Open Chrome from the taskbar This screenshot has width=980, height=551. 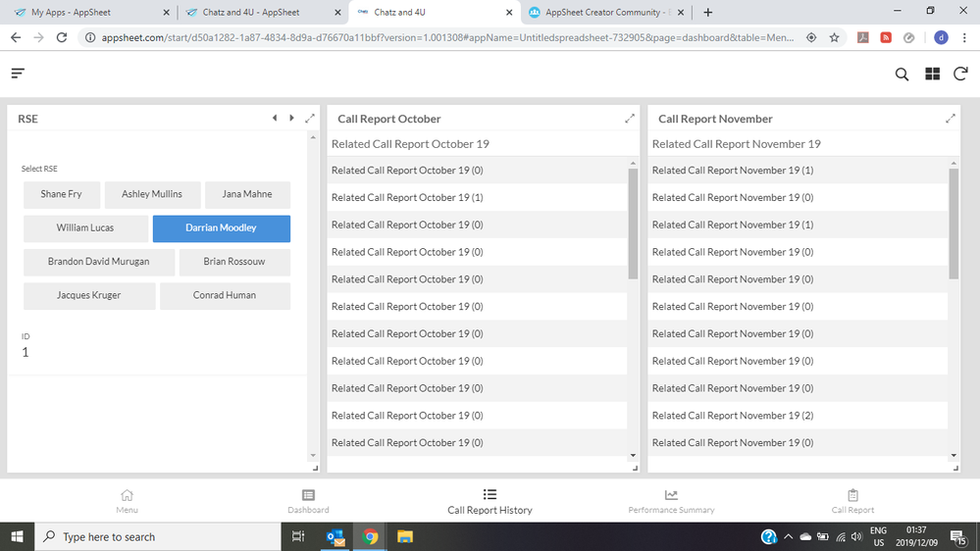[x=370, y=536]
